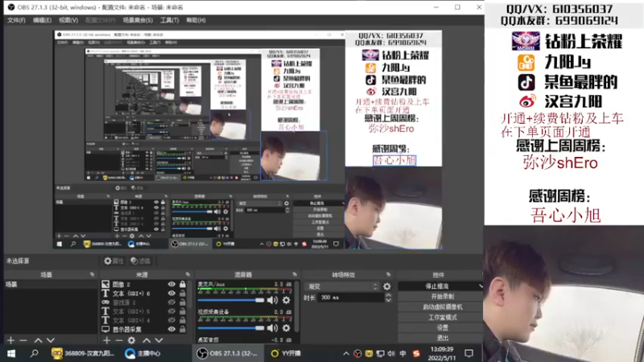Toggle lock on 显示器采集 source

click(183, 329)
